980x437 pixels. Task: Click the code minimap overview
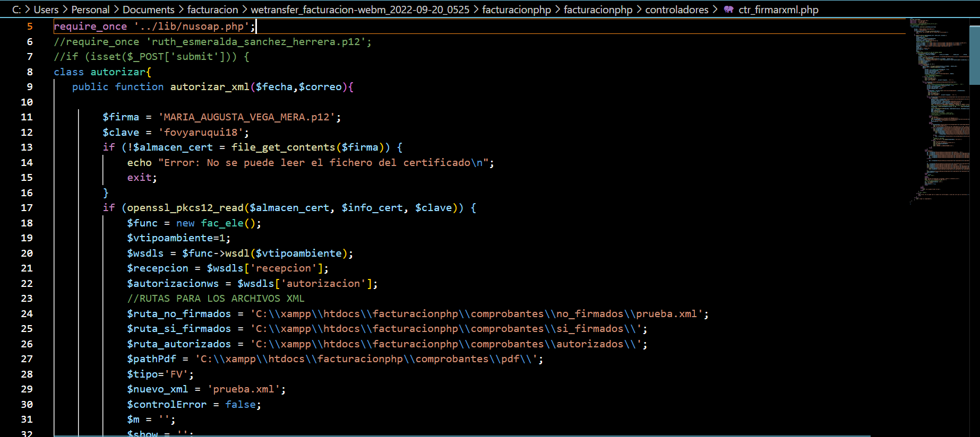[940, 111]
